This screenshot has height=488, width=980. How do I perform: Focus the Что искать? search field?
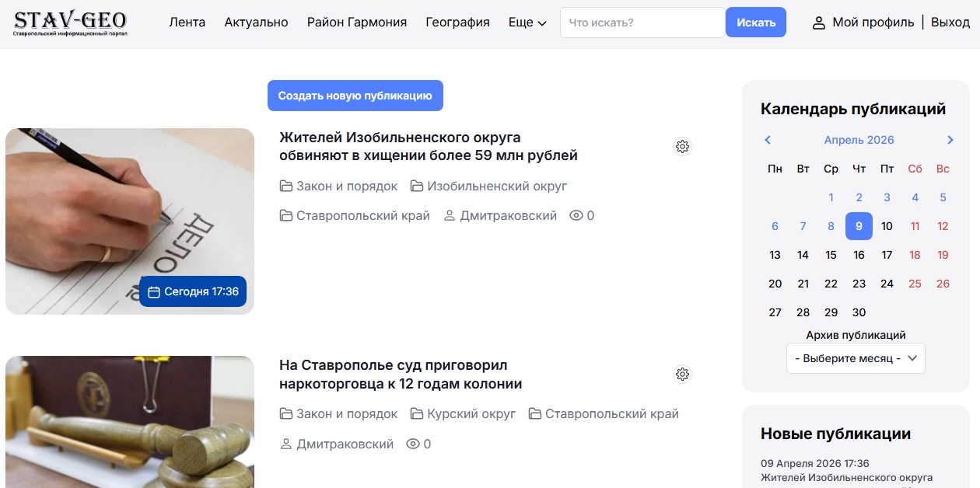(x=642, y=23)
